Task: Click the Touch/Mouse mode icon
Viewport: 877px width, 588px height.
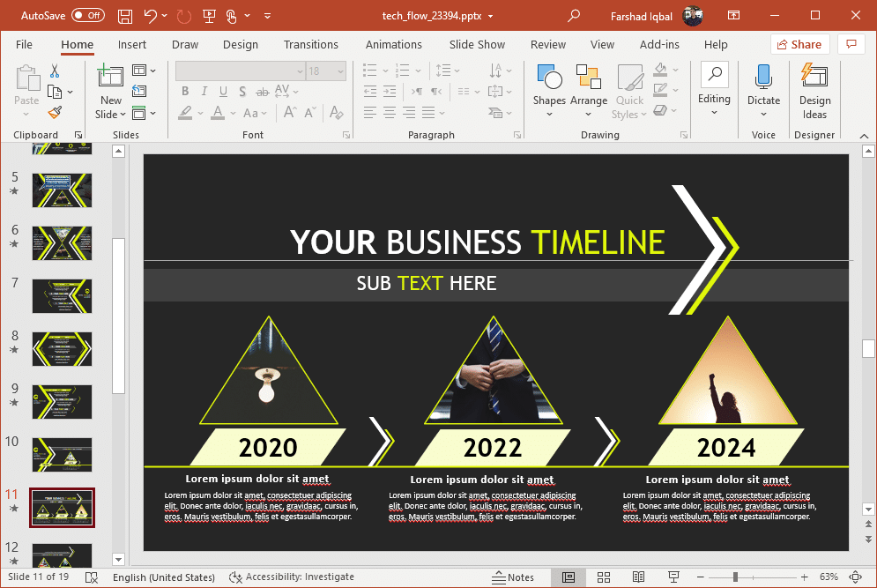Action: tap(232, 16)
